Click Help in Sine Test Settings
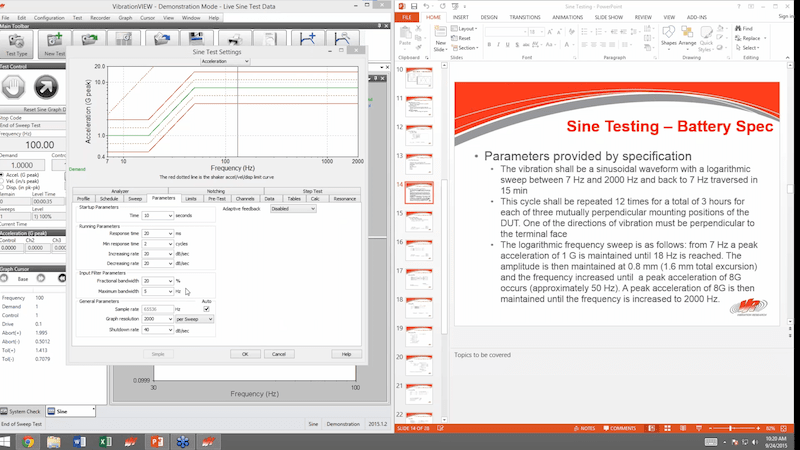Image resolution: width=800 pixels, height=450 pixels. tap(346, 354)
